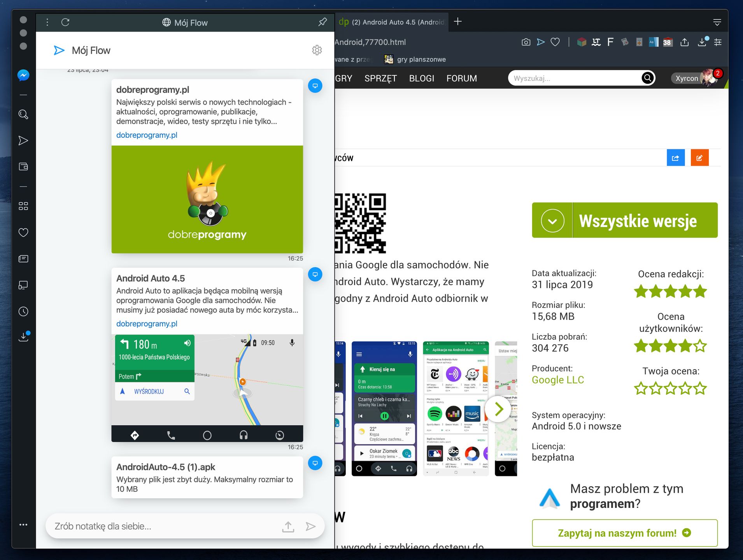Open bookmarks heart icon in sidebar
Image resolution: width=743 pixels, height=560 pixels.
tap(23, 233)
